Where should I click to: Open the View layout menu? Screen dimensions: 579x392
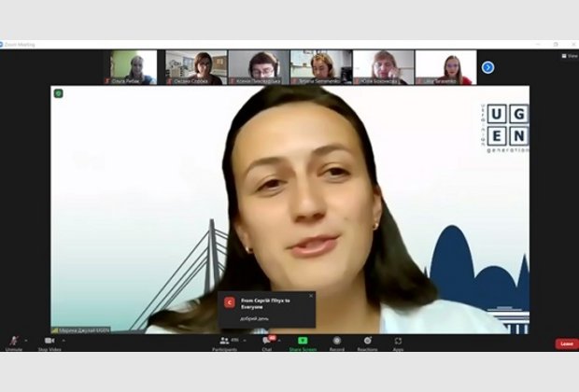[570, 56]
